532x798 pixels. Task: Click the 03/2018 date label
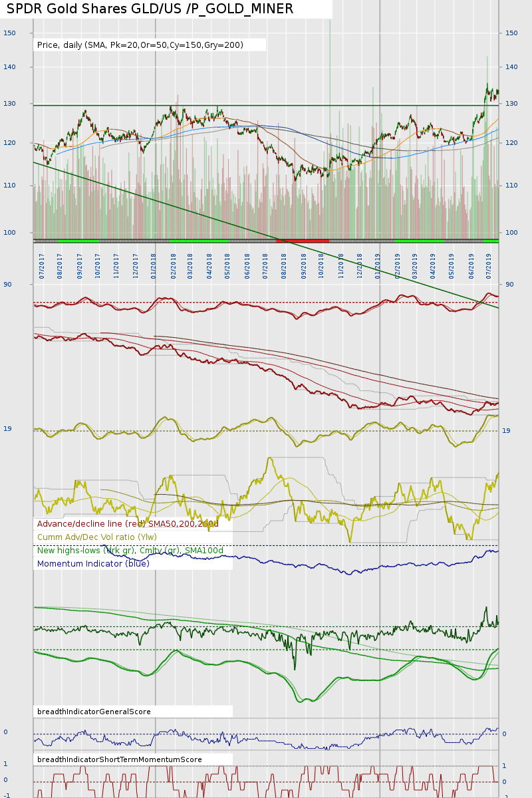pos(192,265)
